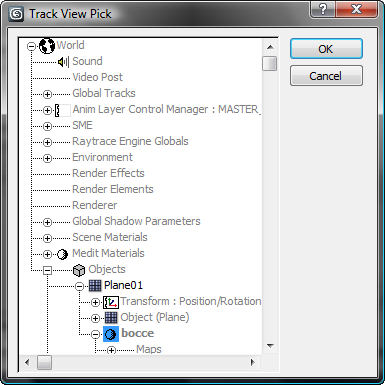
Task: Select the bocce material label
Action: click(x=138, y=333)
